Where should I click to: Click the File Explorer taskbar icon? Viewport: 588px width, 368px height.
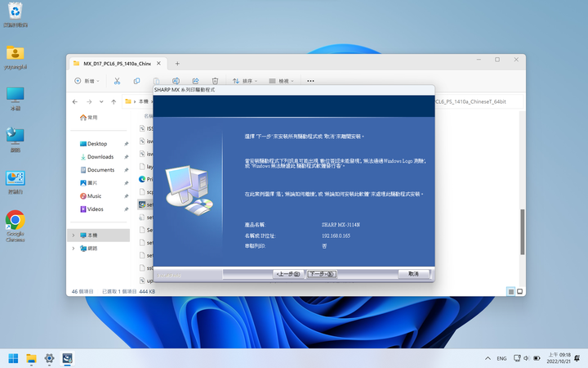tap(31, 359)
